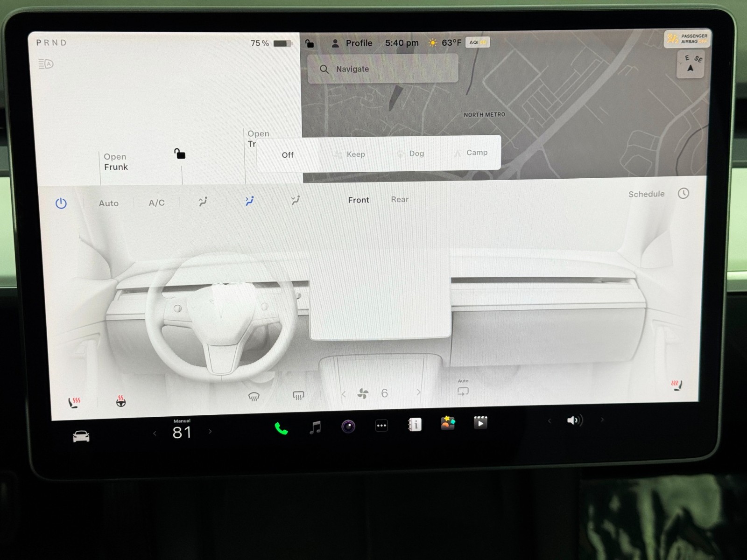Open the phone app

pyautogui.click(x=281, y=428)
